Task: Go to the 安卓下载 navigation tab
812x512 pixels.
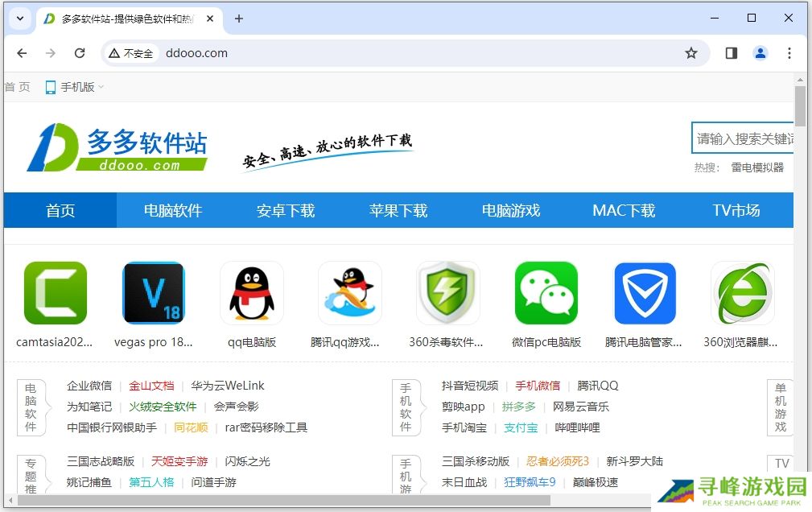Action: pos(286,211)
